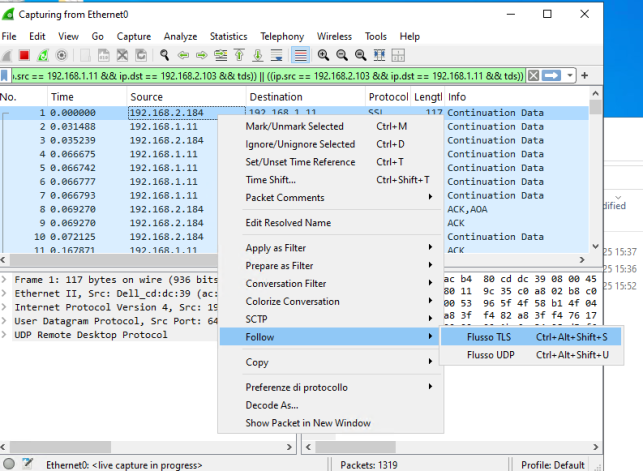Click the Start capture shark fin icon
The image size is (643, 471).
click(7, 55)
